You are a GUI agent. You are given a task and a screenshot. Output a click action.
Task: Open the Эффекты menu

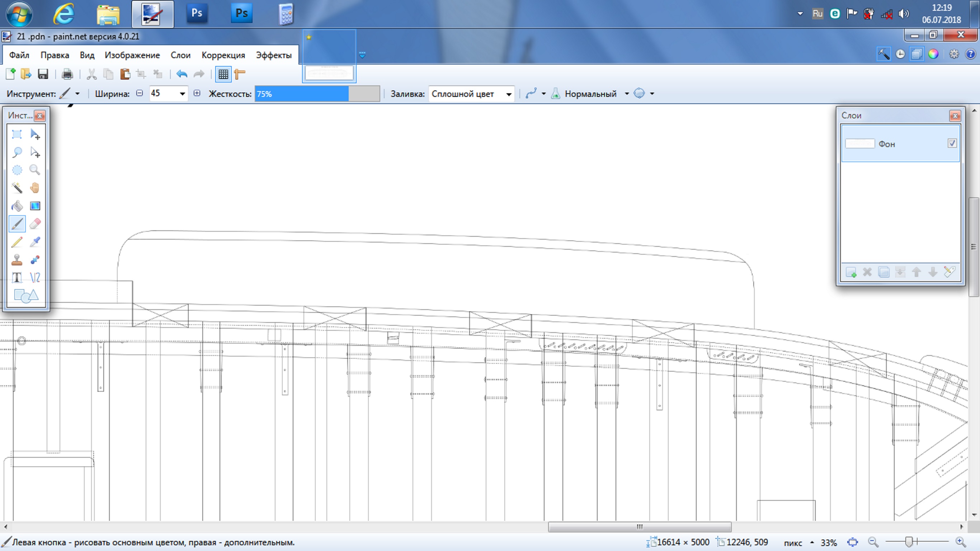click(274, 55)
